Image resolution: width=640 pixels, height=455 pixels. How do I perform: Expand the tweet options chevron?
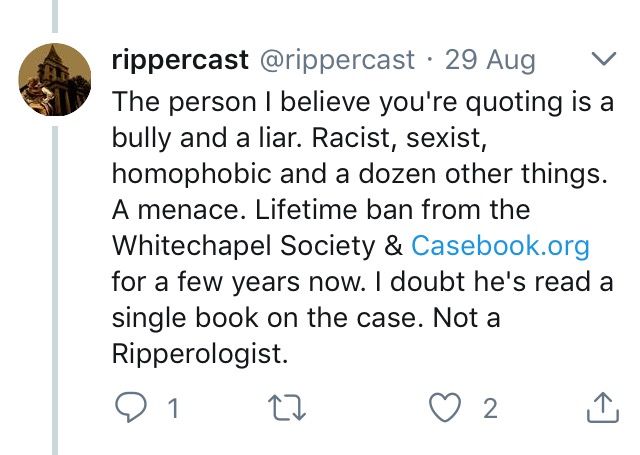[x=603, y=60]
